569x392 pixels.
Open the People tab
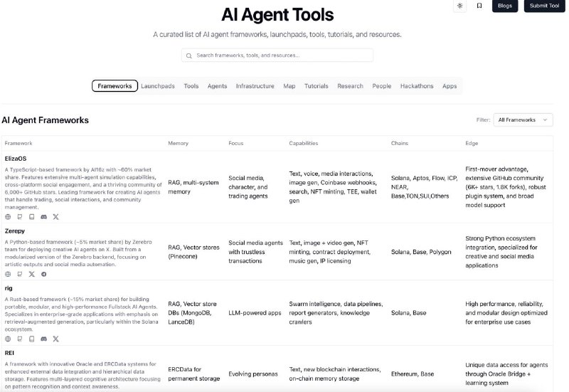click(x=382, y=86)
